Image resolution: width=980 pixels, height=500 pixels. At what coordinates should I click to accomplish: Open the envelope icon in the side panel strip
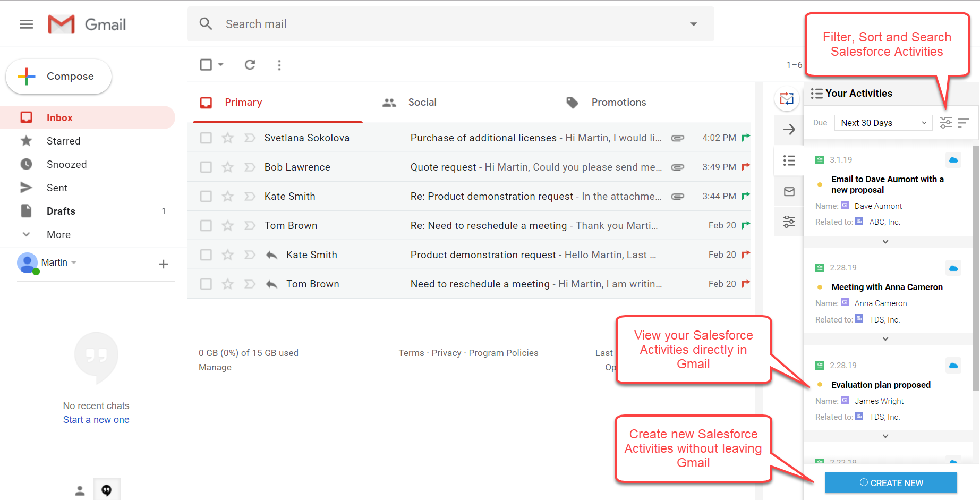point(789,192)
